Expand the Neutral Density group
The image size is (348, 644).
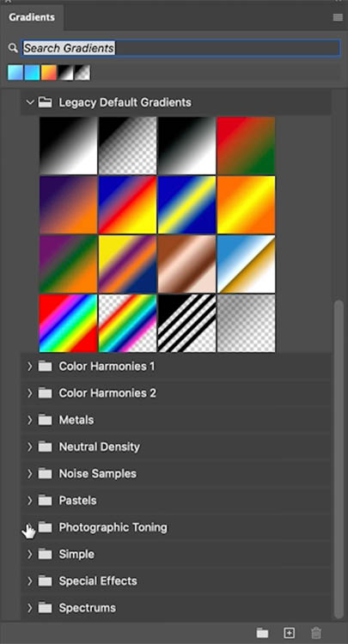[x=29, y=447]
